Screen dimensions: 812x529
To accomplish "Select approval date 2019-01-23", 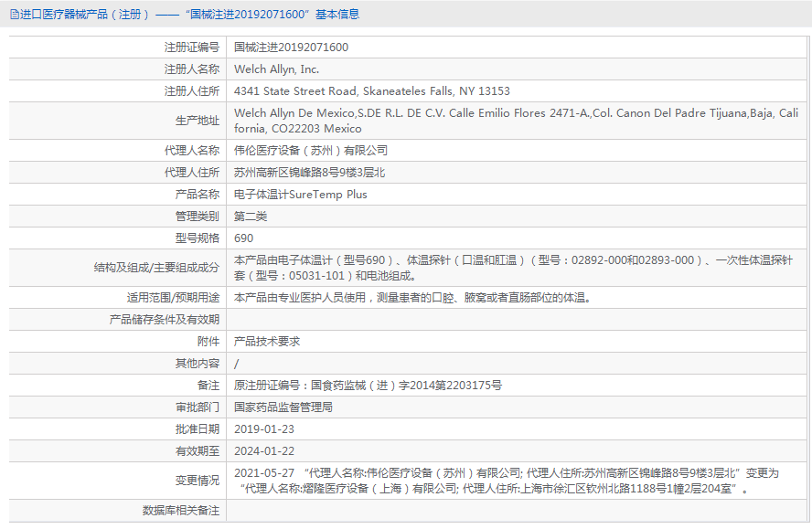I will point(264,429).
